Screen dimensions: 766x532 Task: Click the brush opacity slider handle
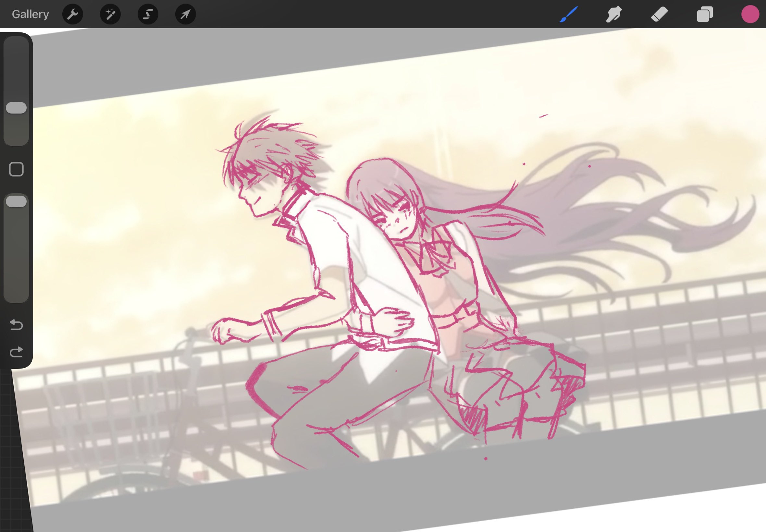point(16,202)
